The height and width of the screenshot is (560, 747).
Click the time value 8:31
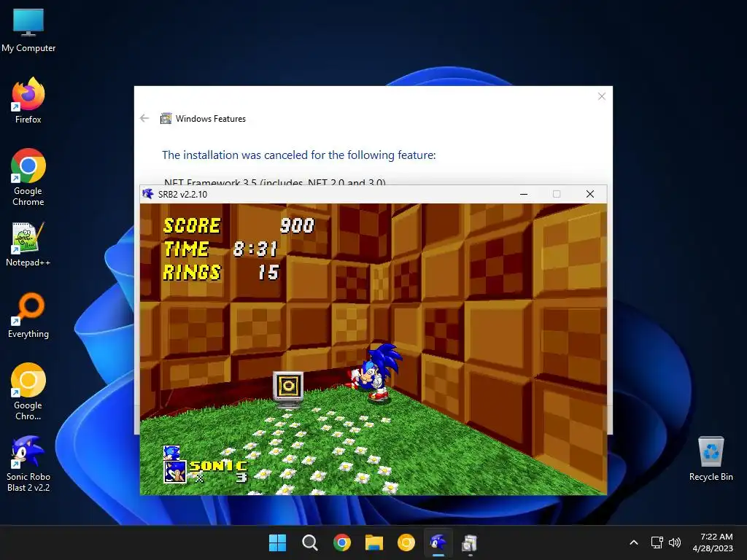255,249
